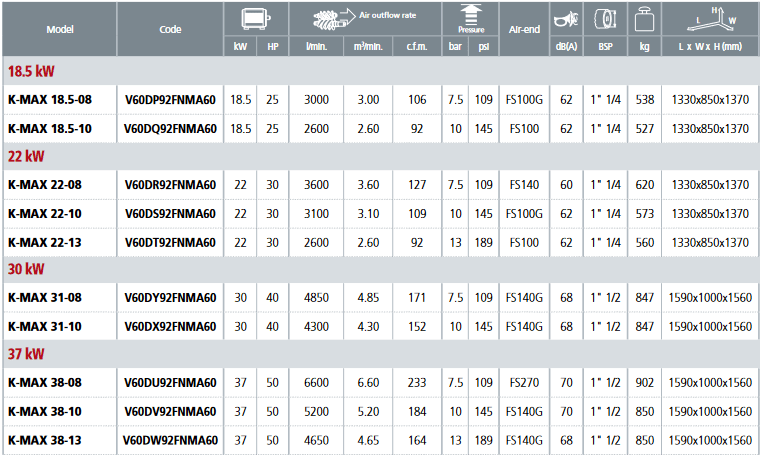This screenshot has height=458, width=762.
Task: Click the 902 kg weight value
Action: 644,383
